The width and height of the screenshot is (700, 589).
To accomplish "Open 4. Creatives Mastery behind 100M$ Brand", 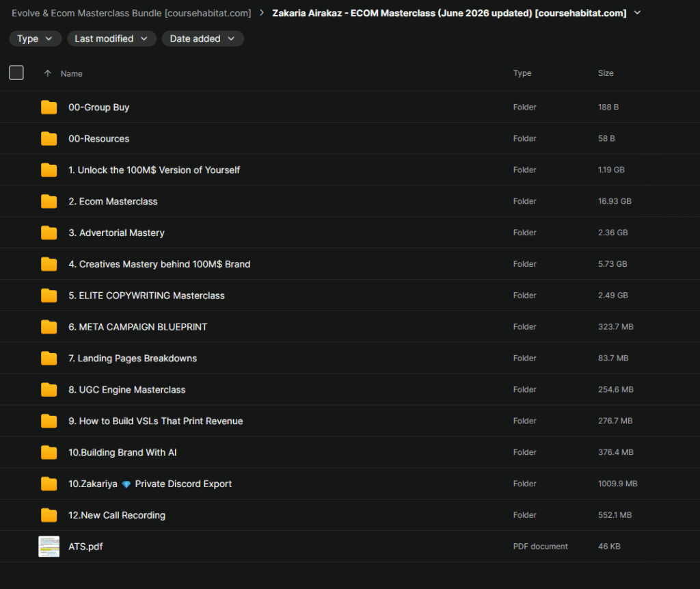I will [x=159, y=264].
